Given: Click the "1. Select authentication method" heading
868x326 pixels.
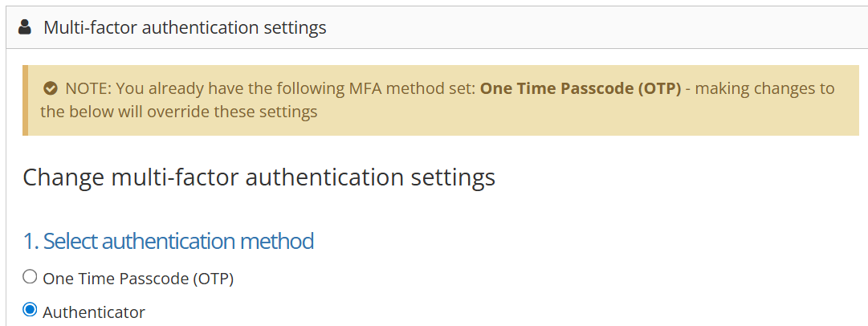Looking at the screenshot, I should pos(169,242).
